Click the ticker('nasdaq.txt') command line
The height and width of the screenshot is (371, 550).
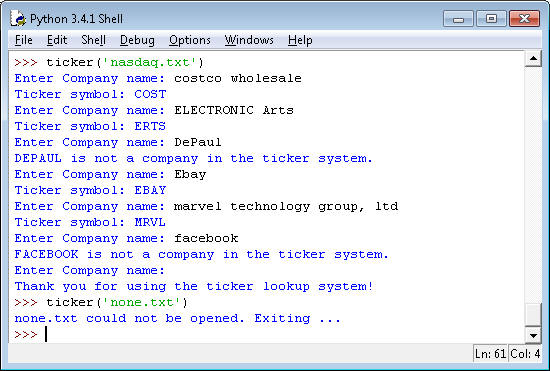pos(109,62)
